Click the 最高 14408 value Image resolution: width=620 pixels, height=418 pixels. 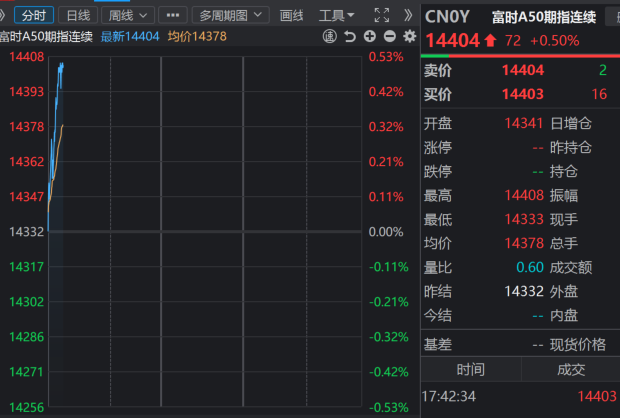[524, 195]
